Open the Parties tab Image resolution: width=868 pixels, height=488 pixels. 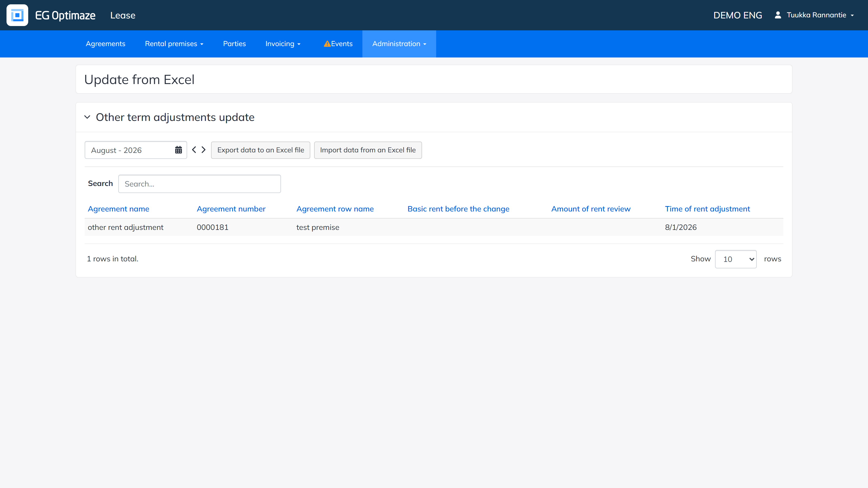(234, 44)
